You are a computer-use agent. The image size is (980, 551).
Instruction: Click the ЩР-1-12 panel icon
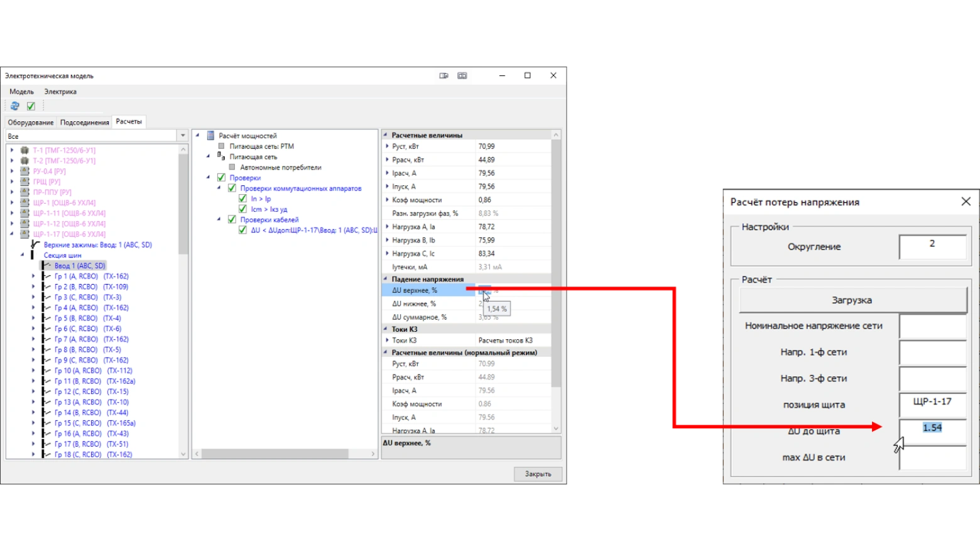click(24, 224)
